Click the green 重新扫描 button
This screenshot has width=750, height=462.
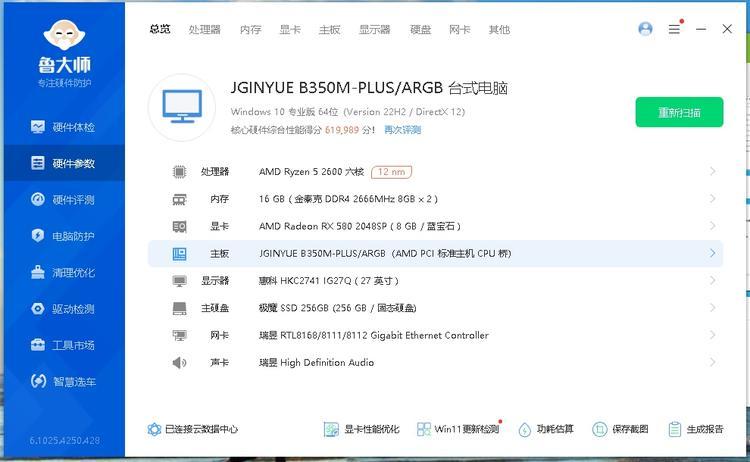pos(679,112)
